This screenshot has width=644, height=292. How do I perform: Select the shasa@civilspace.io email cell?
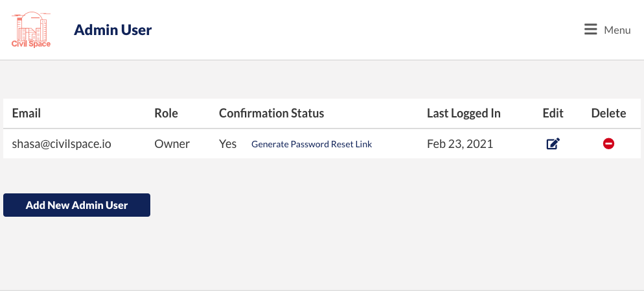tap(62, 144)
